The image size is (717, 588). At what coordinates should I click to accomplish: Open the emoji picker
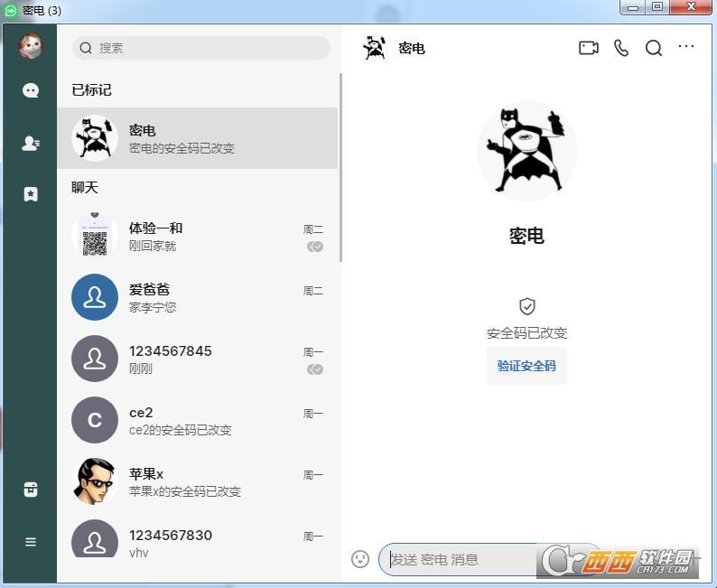point(360,559)
